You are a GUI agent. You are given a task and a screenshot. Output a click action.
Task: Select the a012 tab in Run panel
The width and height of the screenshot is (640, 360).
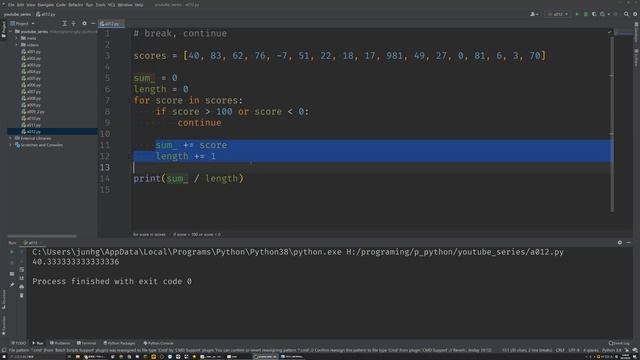click(x=32, y=243)
